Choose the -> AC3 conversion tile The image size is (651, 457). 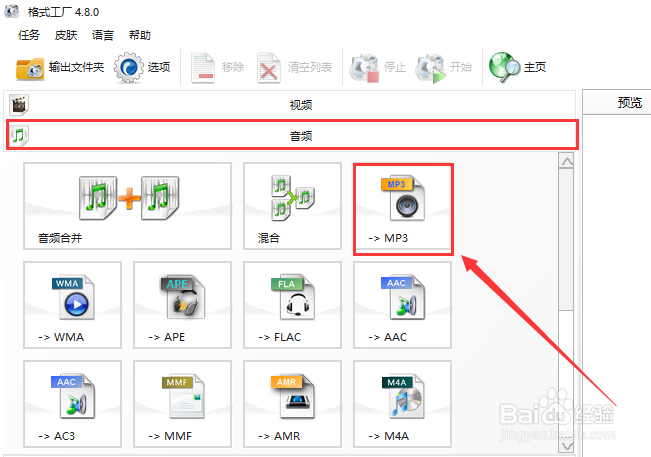click(73, 404)
